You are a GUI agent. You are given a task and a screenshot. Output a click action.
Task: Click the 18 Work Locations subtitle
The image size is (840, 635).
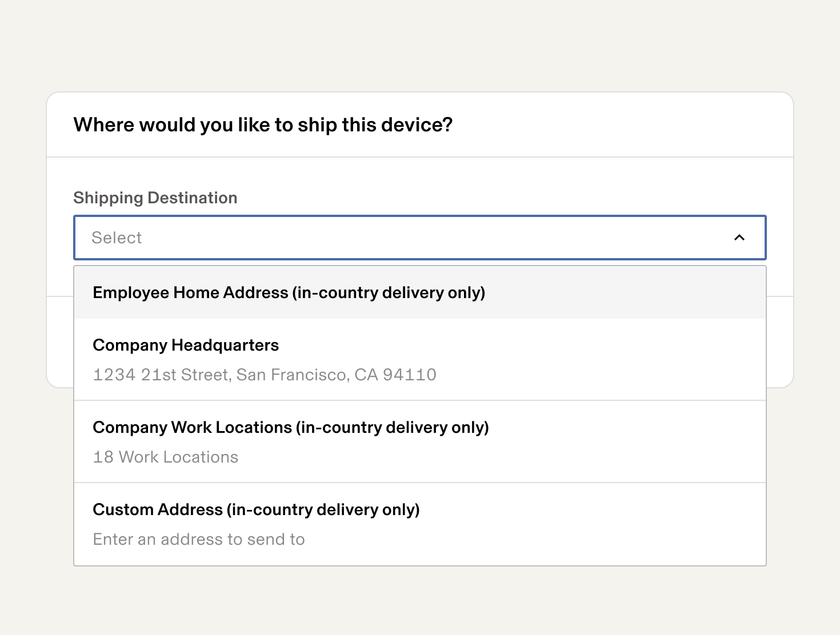[x=166, y=457]
